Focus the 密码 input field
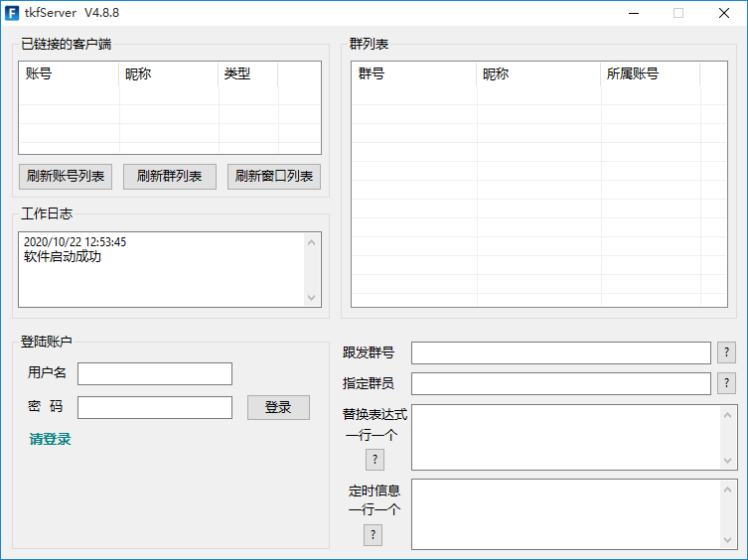 click(155, 407)
